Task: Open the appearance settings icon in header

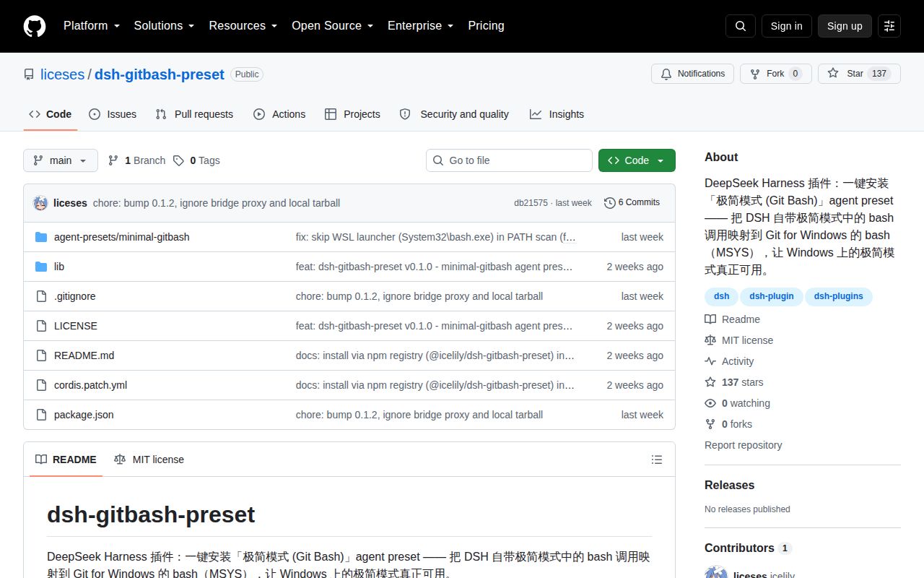Action: (x=889, y=26)
